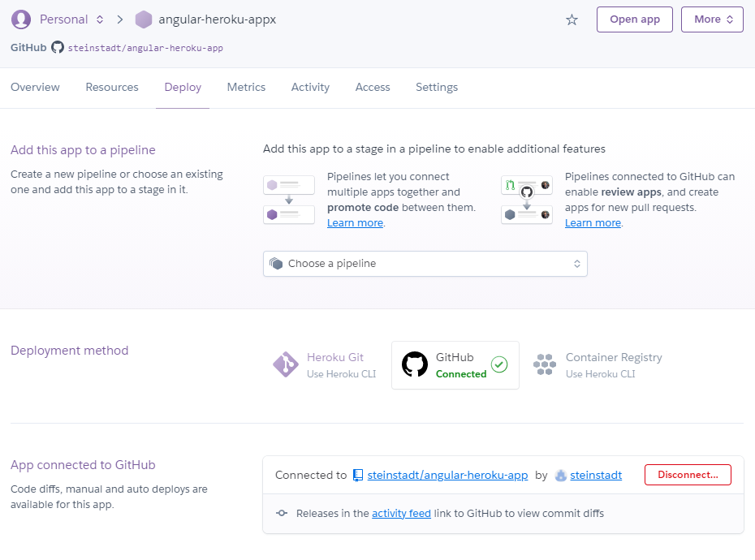Open the Choose a pipeline dropdown
The height and width of the screenshot is (560, 755).
(425, 264)
